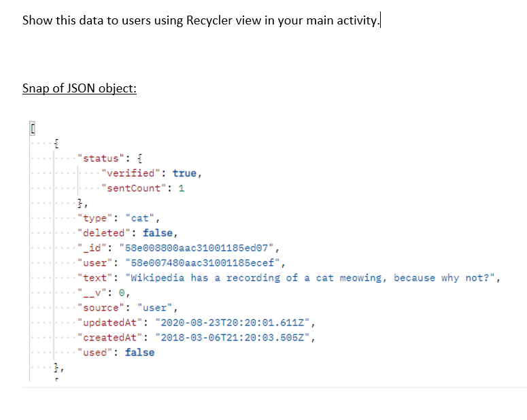
Task: Click the false value beside "deleted"
Action: point(158,232)
